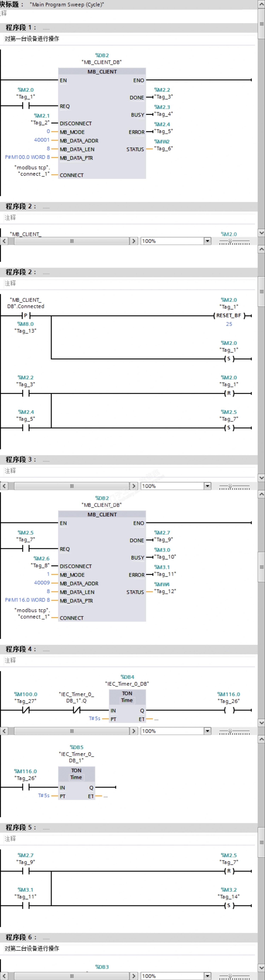
Task: Select the IEC_Timer_0_DB_1.Q normally closed contact
Action: [x=76, y=710]
